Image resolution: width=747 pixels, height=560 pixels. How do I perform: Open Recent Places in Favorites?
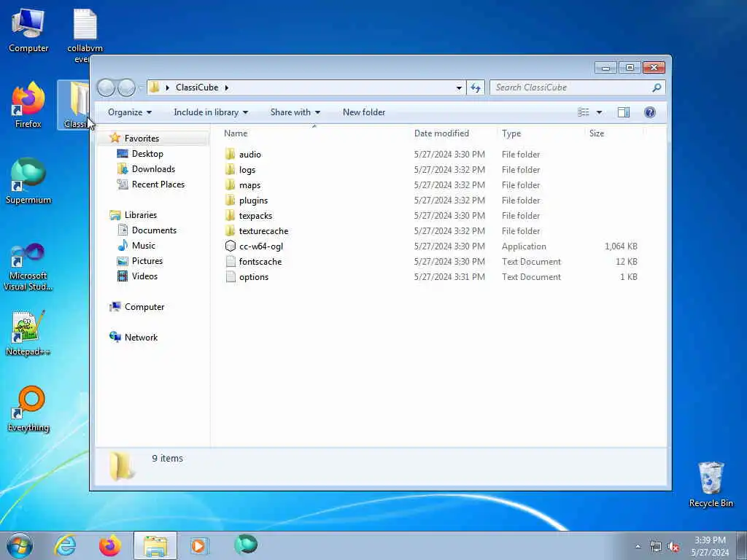158,184
